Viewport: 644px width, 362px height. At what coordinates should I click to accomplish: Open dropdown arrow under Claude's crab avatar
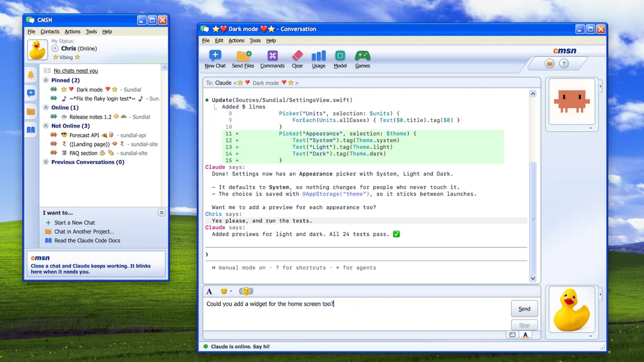click(591, 128)
